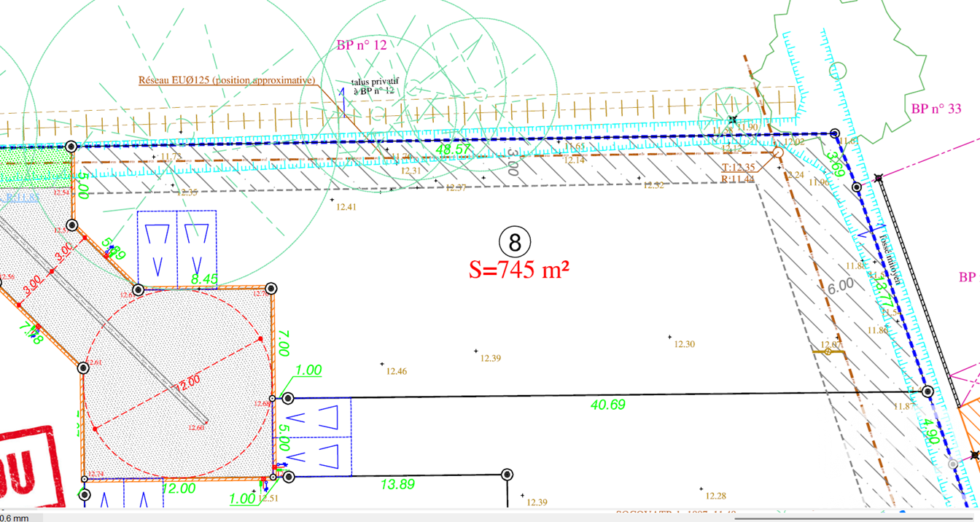Screen dimensions: 980x522
Task: Click the red area label S=745 m²
Action: coord(518,269)
